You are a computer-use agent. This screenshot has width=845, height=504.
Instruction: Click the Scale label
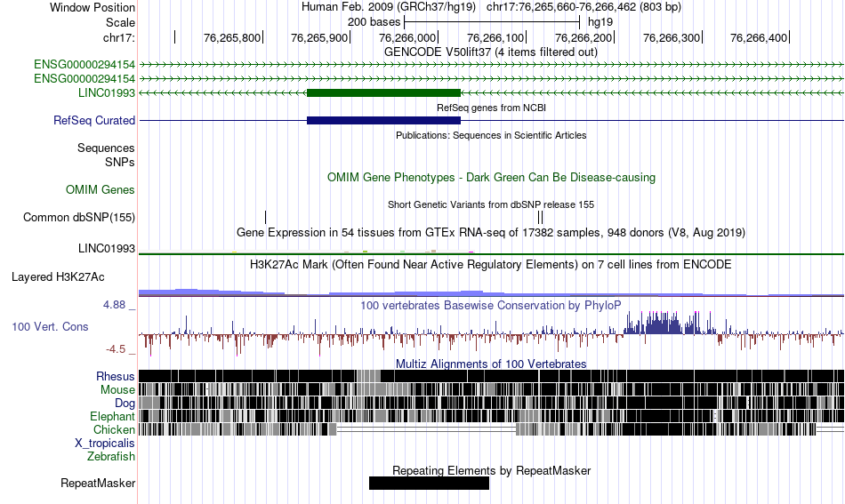click(120, 22)
